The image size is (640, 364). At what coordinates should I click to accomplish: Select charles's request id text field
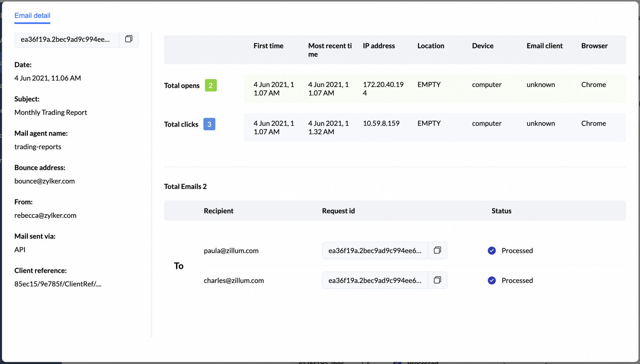coord(375,281)
